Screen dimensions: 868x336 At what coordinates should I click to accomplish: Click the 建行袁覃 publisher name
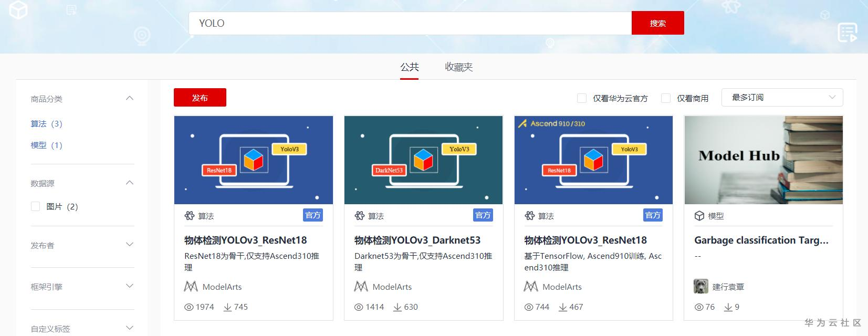pyautogui.click(x=728, y=287)
